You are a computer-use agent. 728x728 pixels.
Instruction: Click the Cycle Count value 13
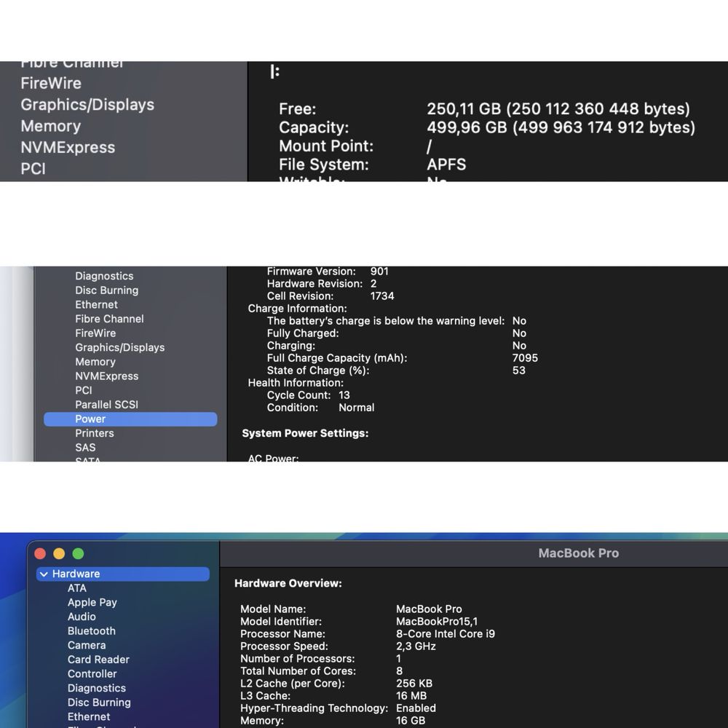point(344,395)
